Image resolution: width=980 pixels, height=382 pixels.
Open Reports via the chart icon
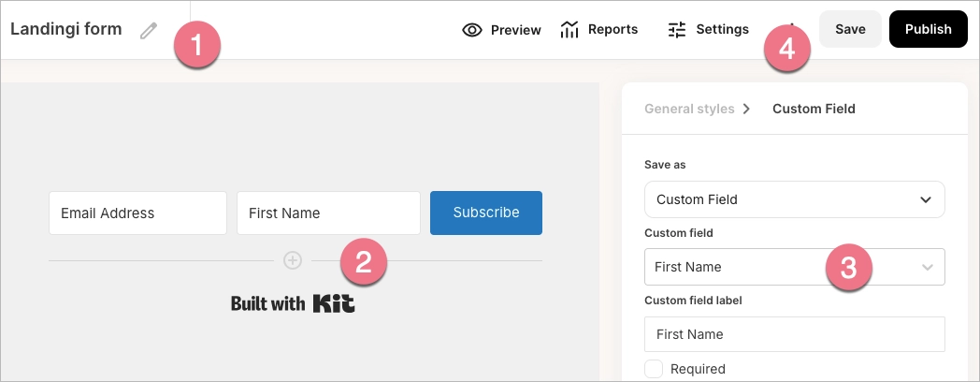[569, 30]
